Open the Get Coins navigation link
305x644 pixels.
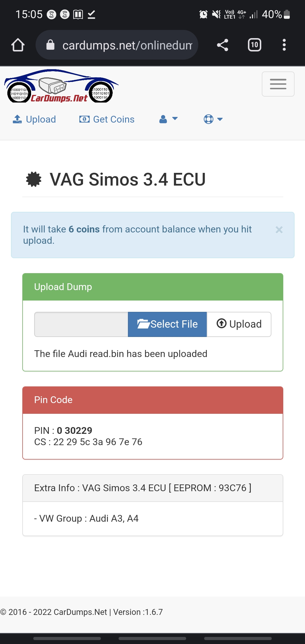(107, 119)
